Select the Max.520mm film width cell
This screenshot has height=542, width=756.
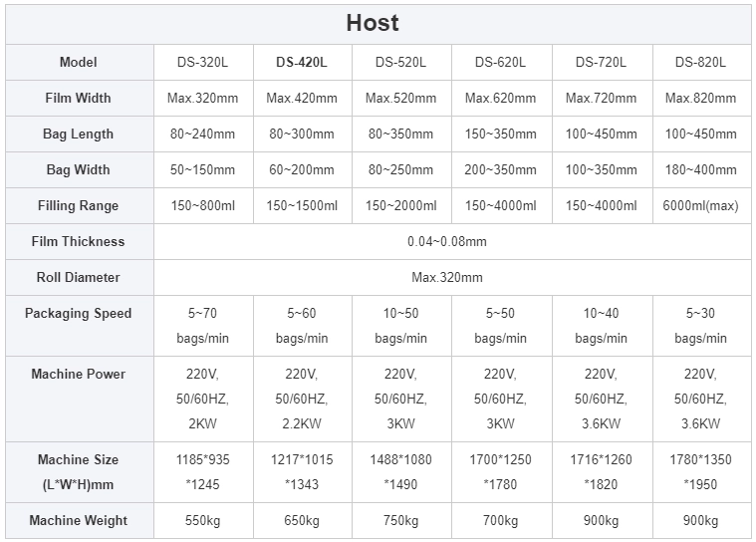pyautogui.click(x=401, y=98)
